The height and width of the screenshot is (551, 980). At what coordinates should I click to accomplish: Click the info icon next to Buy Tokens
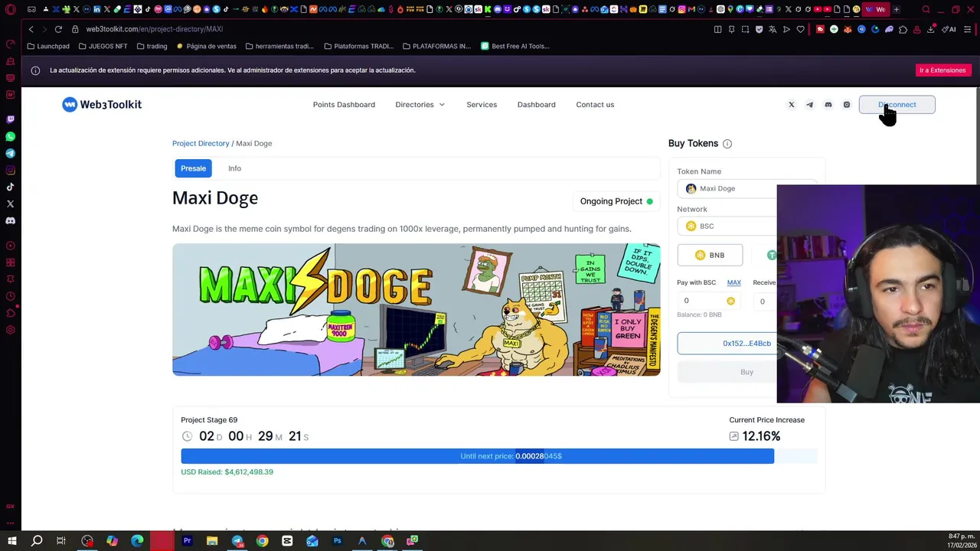tap(727, 144)
